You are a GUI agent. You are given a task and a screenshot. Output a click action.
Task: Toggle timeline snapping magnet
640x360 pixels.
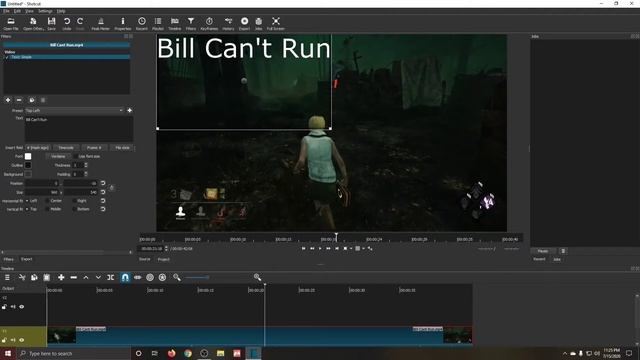tap(125, 278)
